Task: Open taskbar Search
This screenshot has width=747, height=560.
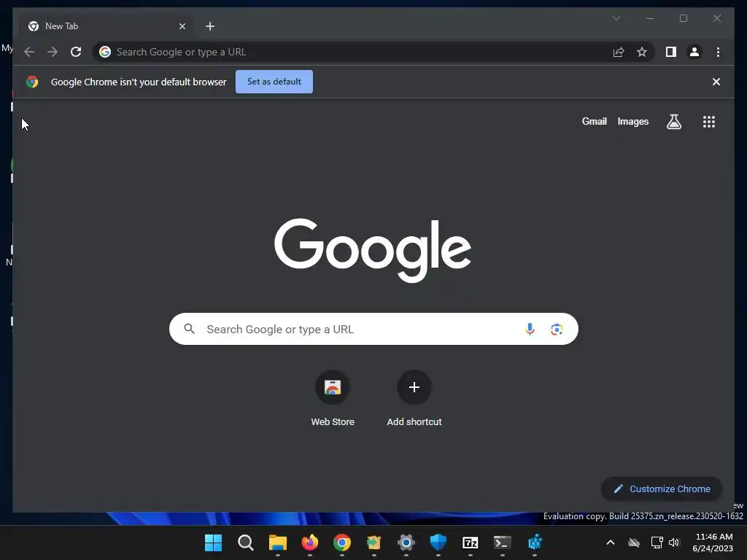Action: click(x=245, y=542)
